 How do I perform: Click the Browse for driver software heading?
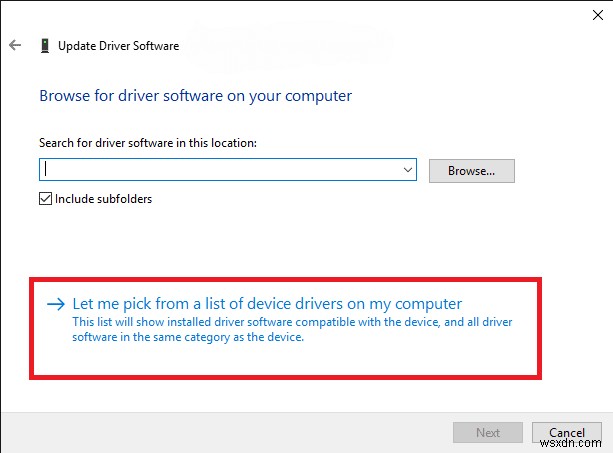[195, 96]
